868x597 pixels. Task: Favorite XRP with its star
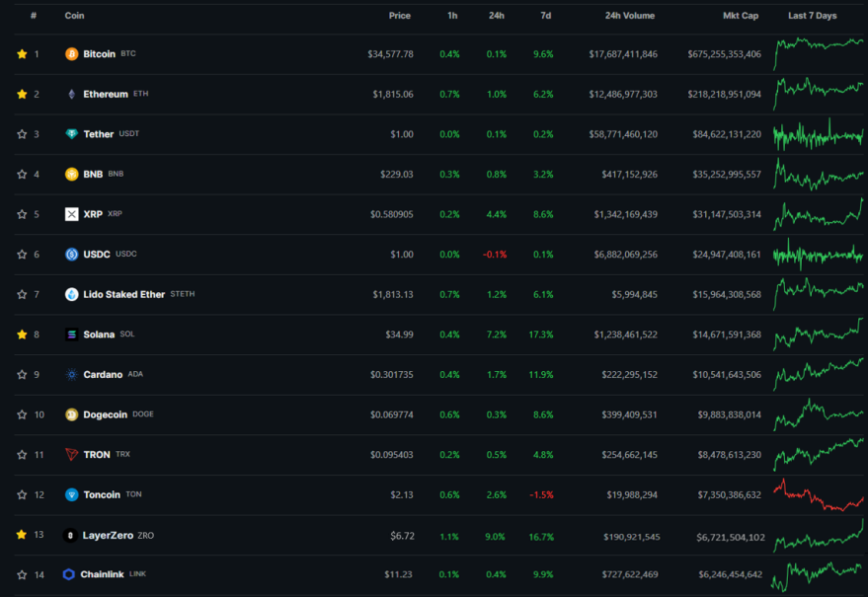pyautogui.click(x=22, y=214)
